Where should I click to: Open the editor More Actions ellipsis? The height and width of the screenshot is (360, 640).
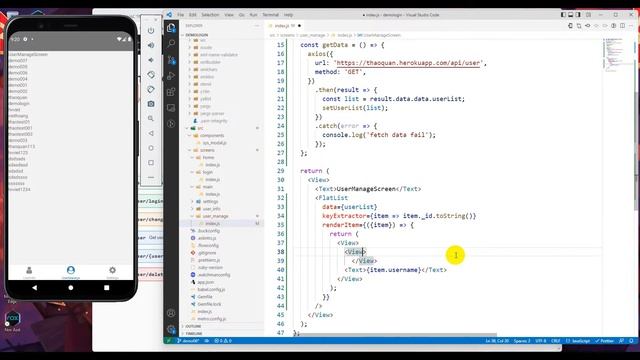tap(631, 26)
